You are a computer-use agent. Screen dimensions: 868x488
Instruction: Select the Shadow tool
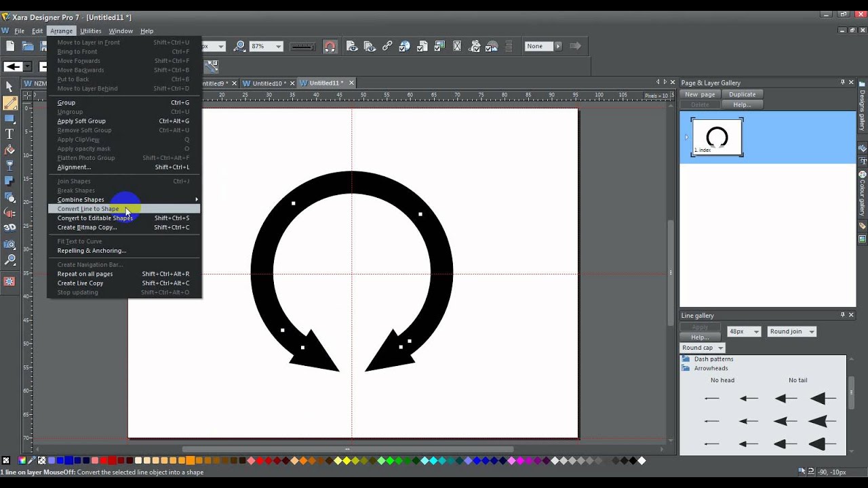[9, 181]
